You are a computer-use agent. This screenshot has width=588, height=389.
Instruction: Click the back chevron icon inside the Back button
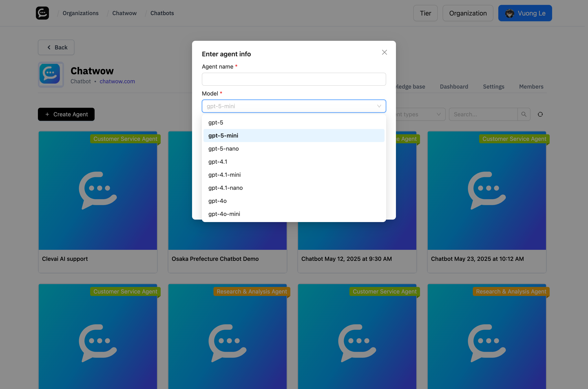pyautogui.click(x=49, y=47)
